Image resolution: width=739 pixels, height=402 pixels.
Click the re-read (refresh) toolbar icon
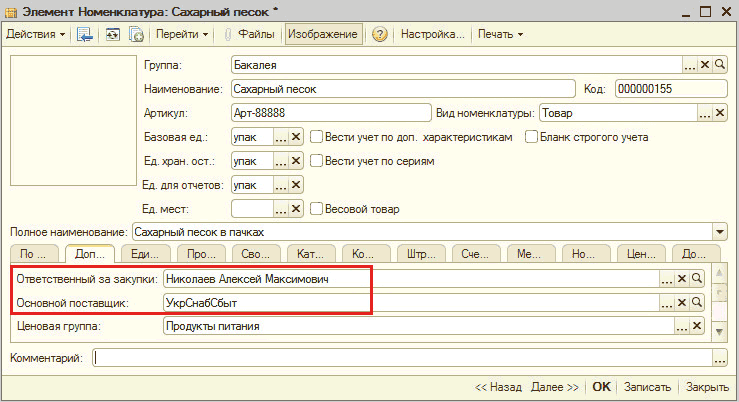coord(113,34)
